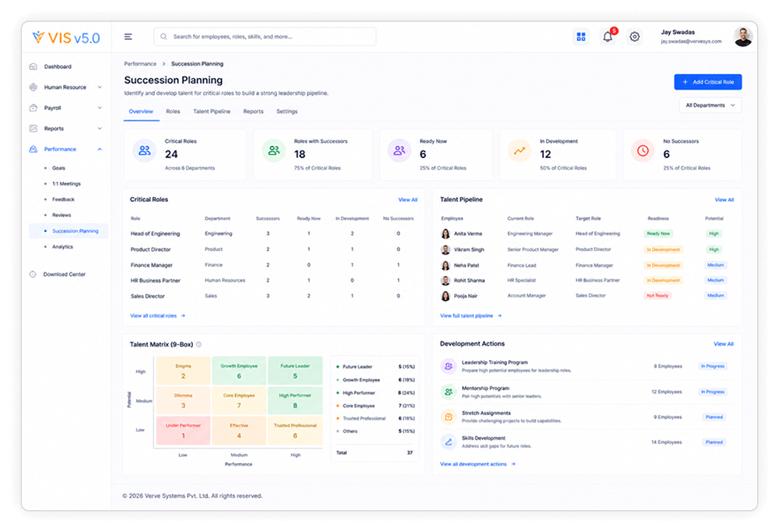Click the user profile avatar

[x=742, y=37]
